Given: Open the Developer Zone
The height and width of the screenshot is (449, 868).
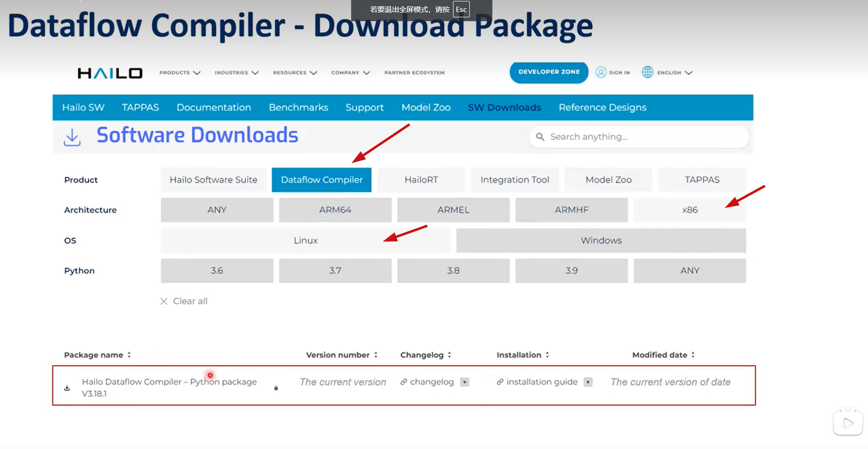Looking at the screenshot, I should [549, 73].
